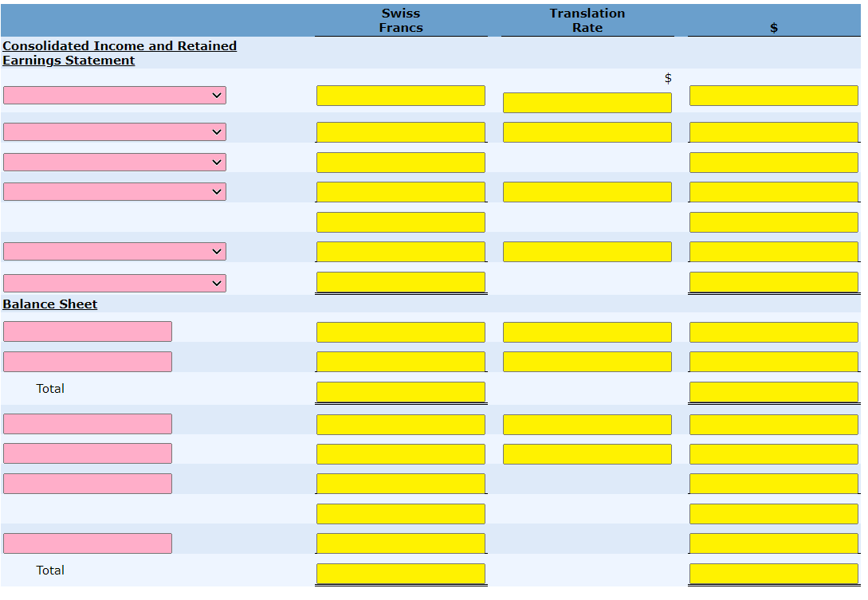This screenshot has width=868, height=600.
Task: Focus dollar field in final Total row
Action: pos(774,574)
